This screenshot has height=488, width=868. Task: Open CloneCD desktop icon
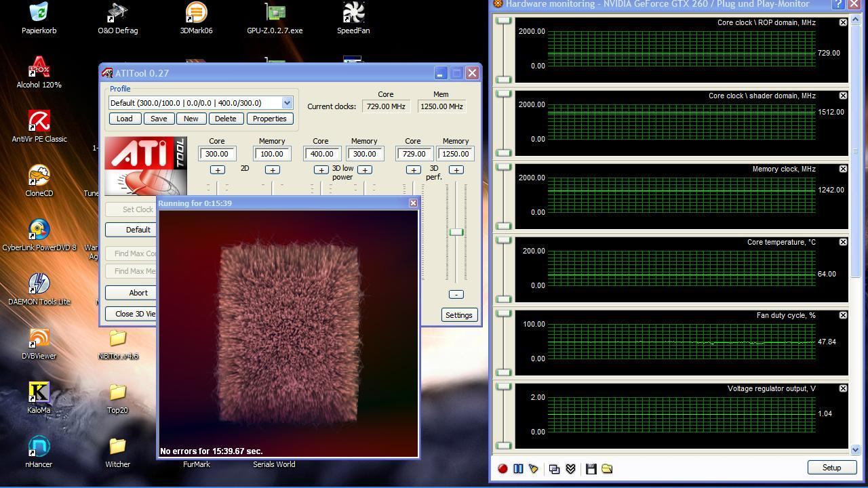39,181
